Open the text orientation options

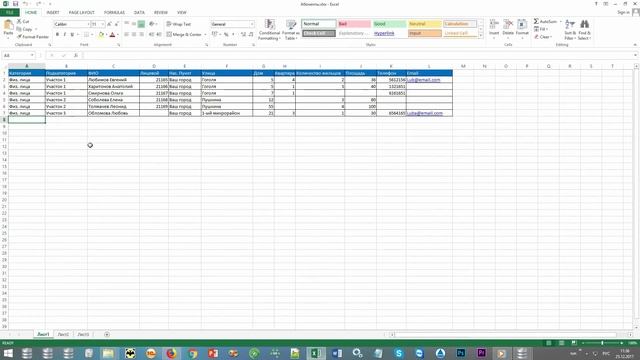[152, 24]
